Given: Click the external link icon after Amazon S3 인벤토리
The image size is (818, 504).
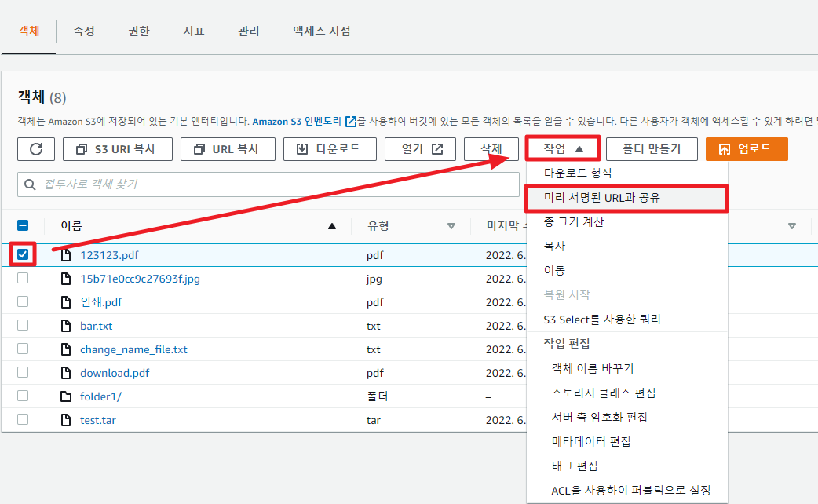Looking at the screenshot, I should (x=351, y=122).
